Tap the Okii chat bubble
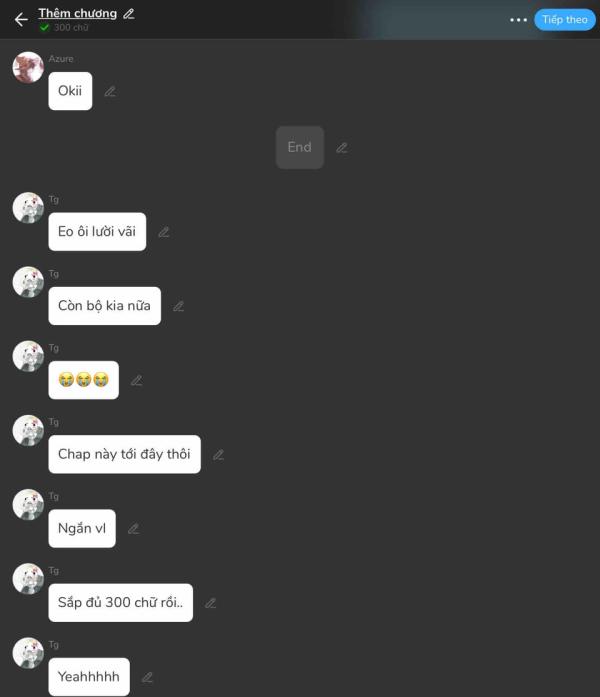This screenshot has height=697, width=600. coord(70,91)
